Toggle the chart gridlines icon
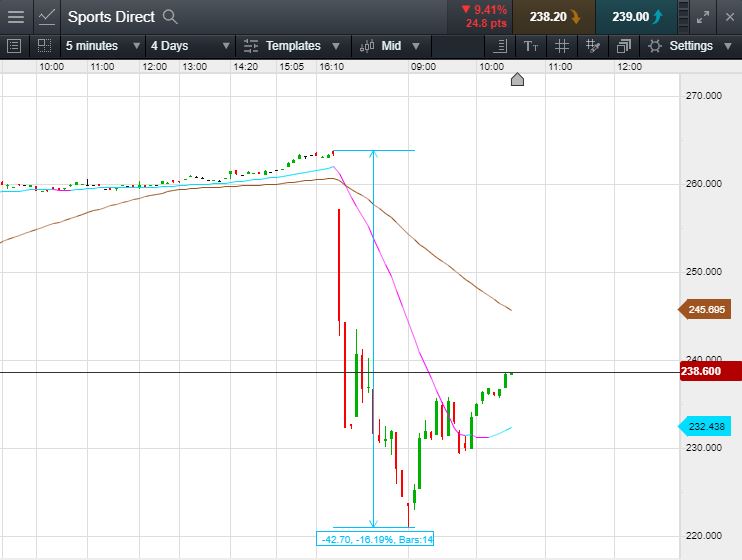 point(562,46)
